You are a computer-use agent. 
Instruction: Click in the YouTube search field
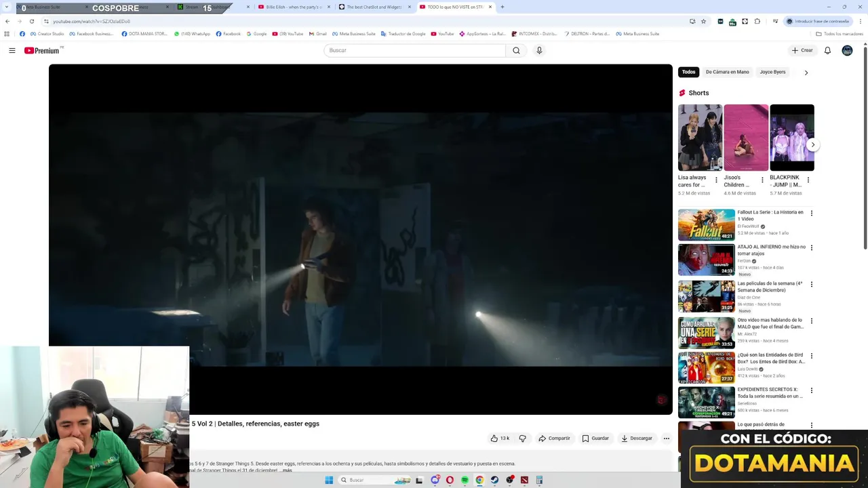(x=414, y=50)
